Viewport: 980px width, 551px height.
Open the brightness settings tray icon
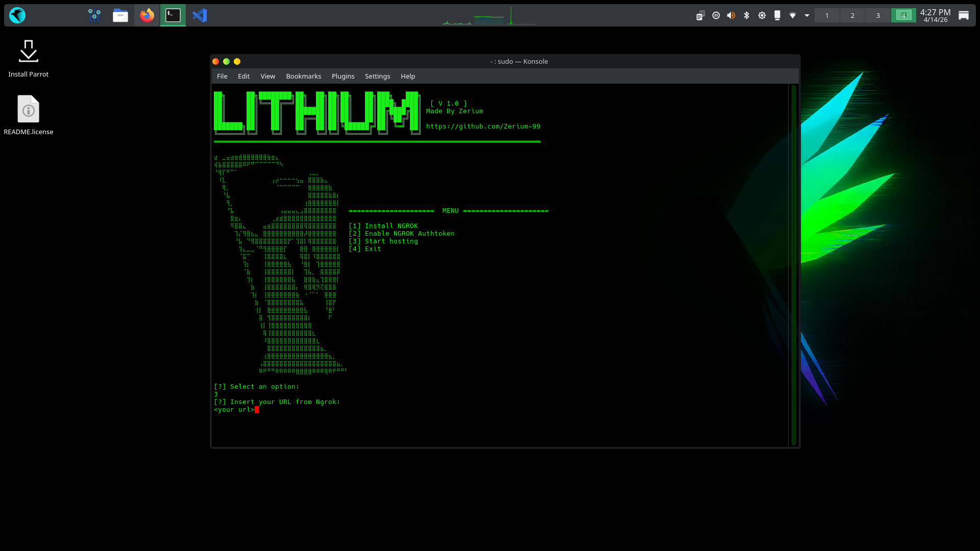762,15
